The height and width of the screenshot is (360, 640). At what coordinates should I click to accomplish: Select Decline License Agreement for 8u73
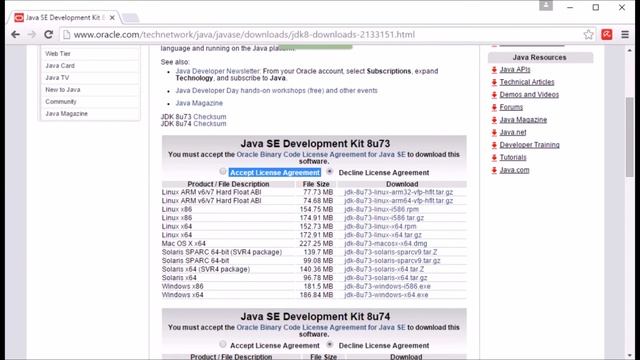point(330,171)
